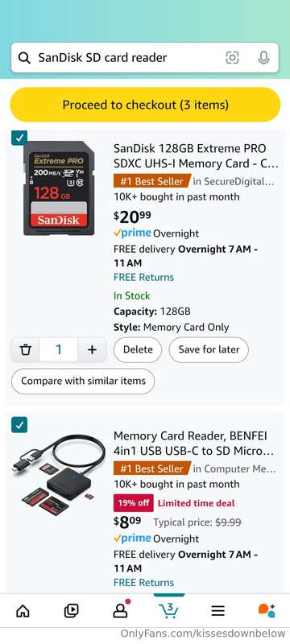290x644 pixels.
Task: Click Save for later button
Action: point(209,349)
